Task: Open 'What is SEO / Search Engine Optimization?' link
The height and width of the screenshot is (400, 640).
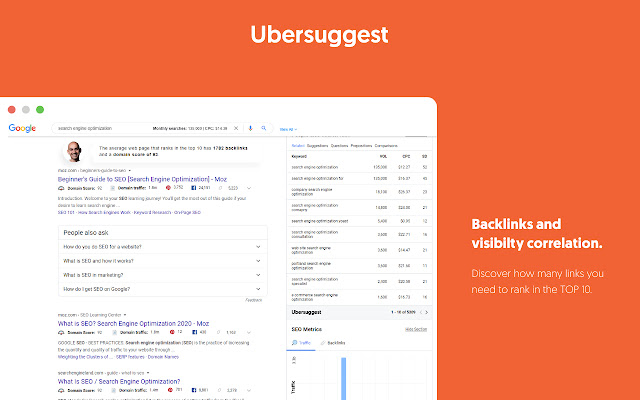Action: [119, 382]
